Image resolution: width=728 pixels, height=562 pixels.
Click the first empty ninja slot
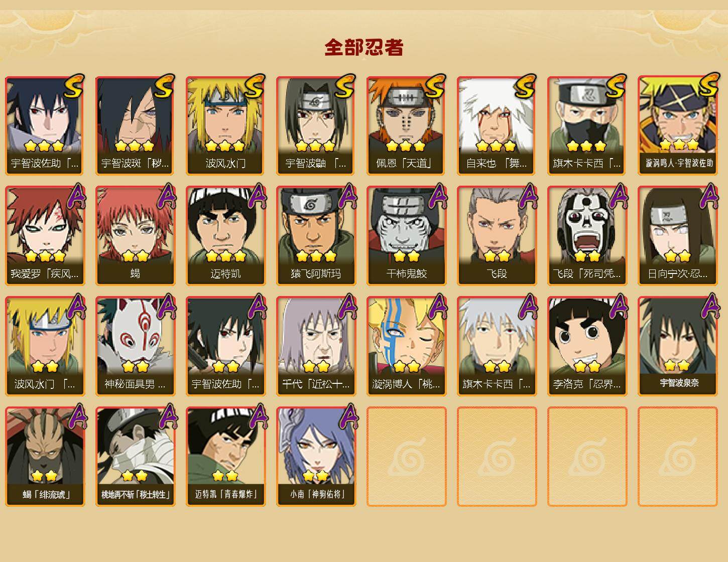406,457
